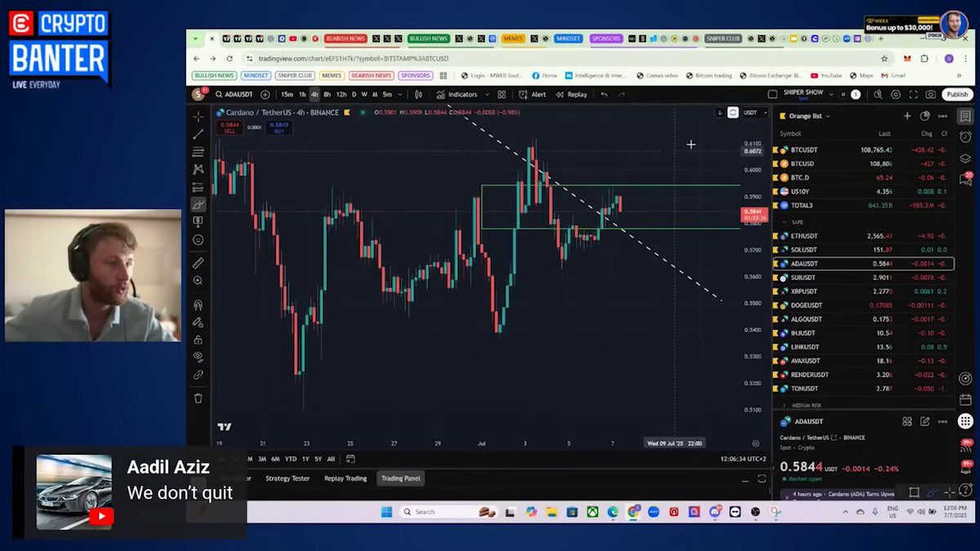
Task: Select ETHUSDT in the watchlist
Action: (x=863, y=236)
